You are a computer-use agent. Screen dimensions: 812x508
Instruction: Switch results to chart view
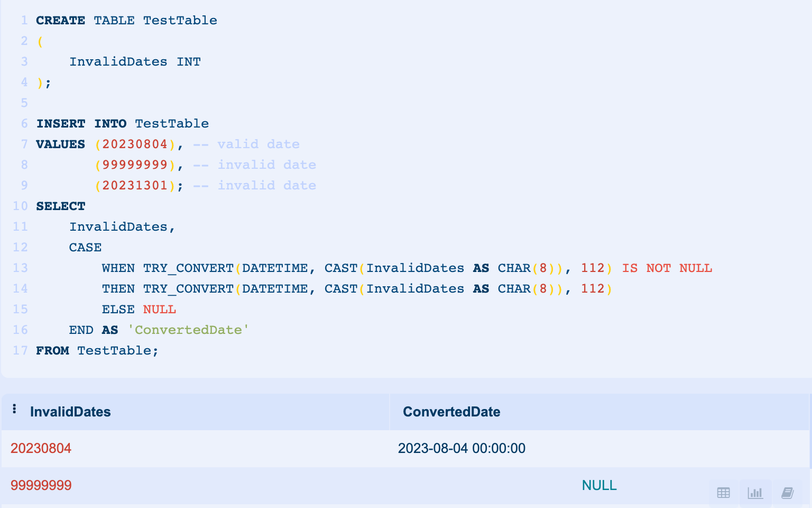click(755, 493)
